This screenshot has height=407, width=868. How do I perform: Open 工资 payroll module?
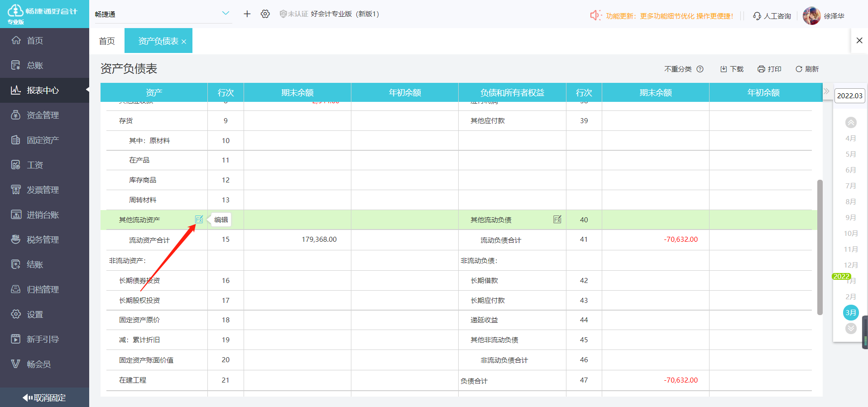click(x=44, y=165)
